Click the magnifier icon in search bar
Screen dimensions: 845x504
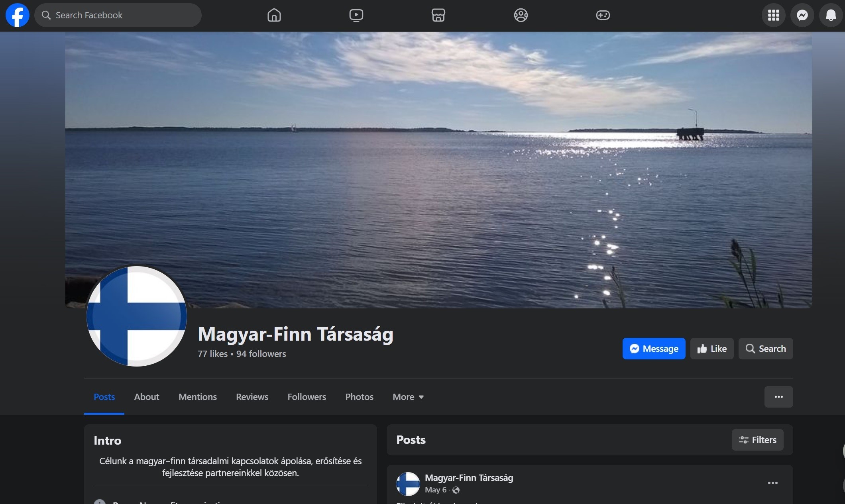coord(46,15)
